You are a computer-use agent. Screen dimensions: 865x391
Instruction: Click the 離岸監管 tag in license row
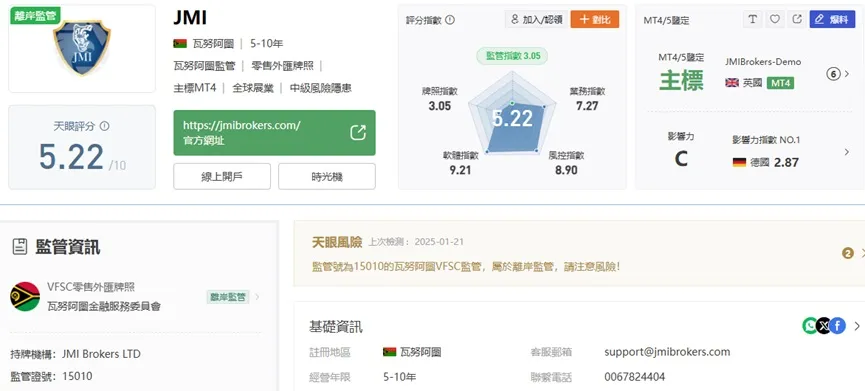[227, 297]
